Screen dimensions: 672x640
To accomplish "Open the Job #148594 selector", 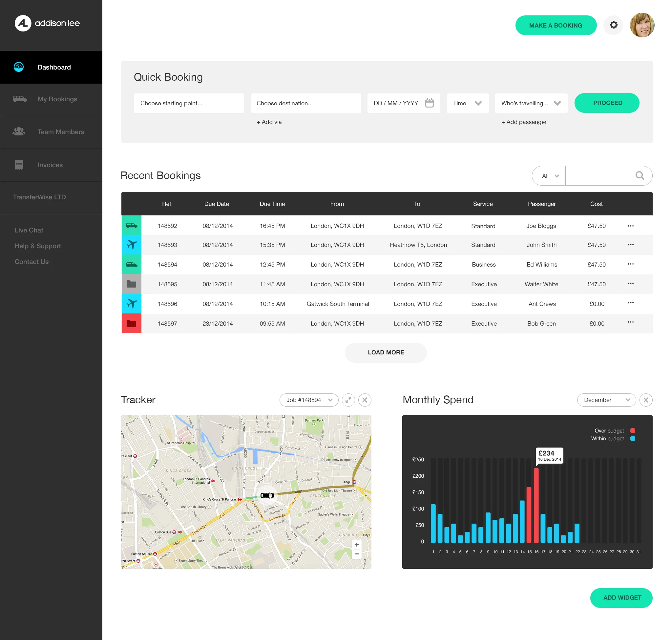I will (x=309, y=400).
